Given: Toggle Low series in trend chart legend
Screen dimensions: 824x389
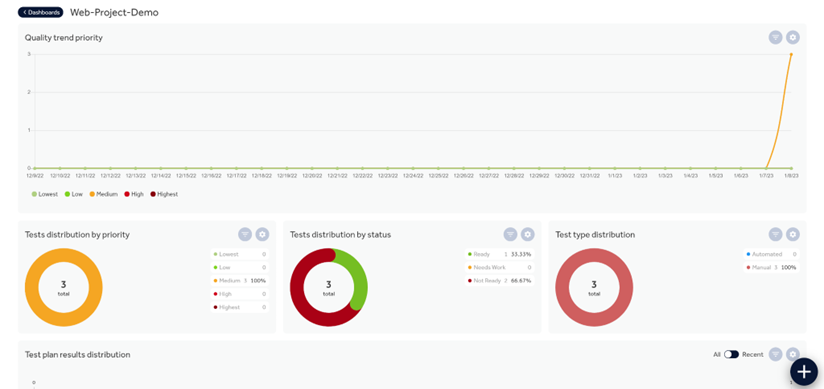Looking at the screenshot, I should [74, 194].
